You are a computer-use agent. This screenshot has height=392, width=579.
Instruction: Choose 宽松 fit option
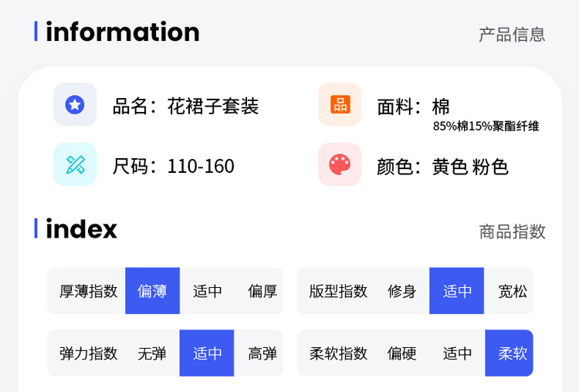[513, 291]
